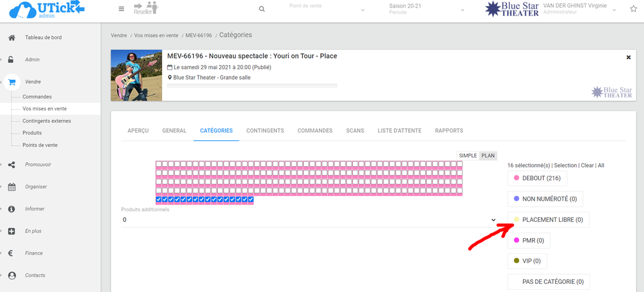Open the RAPPORTS tab
This screenshot has height=292, width=644.
448,130
